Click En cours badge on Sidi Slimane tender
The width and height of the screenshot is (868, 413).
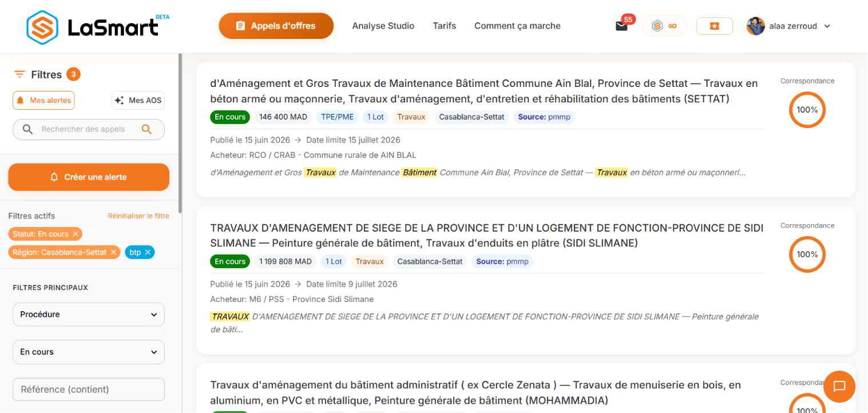click(x=230, y=261)
